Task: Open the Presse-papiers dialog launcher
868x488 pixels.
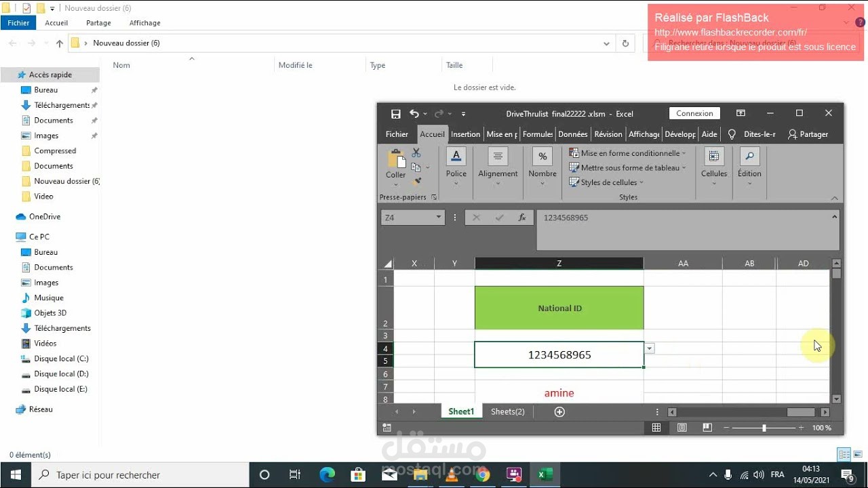Action: click(434, 197)
